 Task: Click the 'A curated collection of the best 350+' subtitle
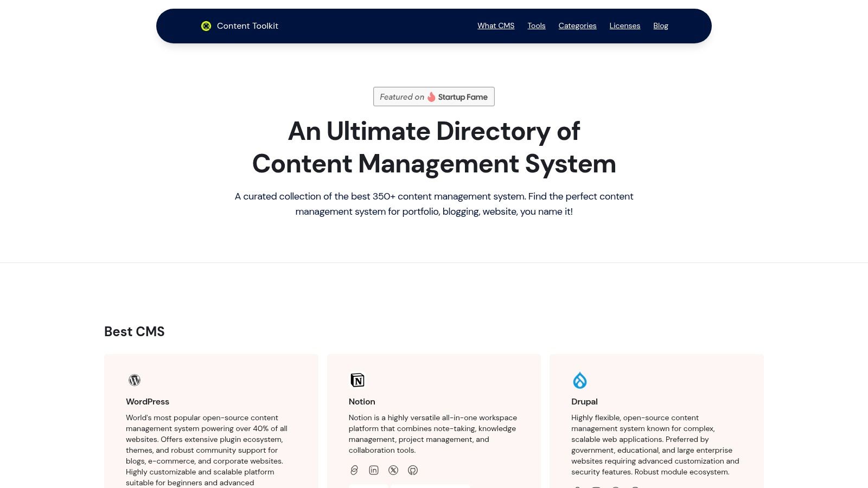pos(434,204)
